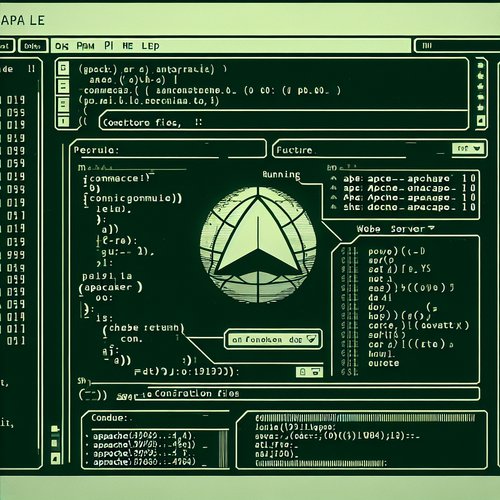
Task: Click the fifth icon in the right vertical strip
Action: 480,107
